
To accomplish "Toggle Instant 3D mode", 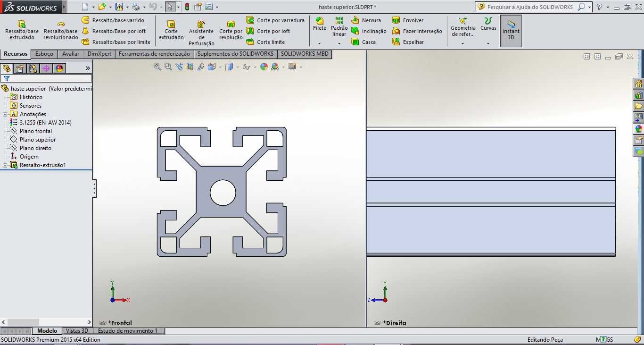I will 511,31.
